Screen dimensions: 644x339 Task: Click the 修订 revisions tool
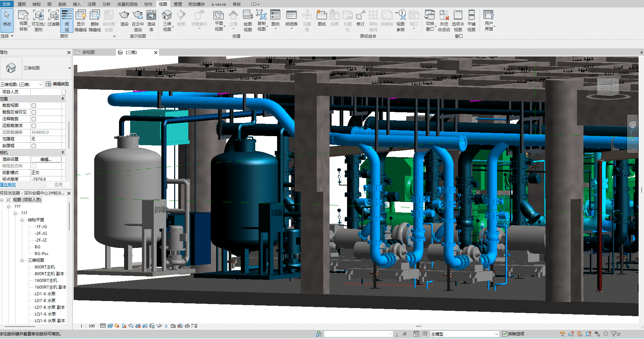361,18
